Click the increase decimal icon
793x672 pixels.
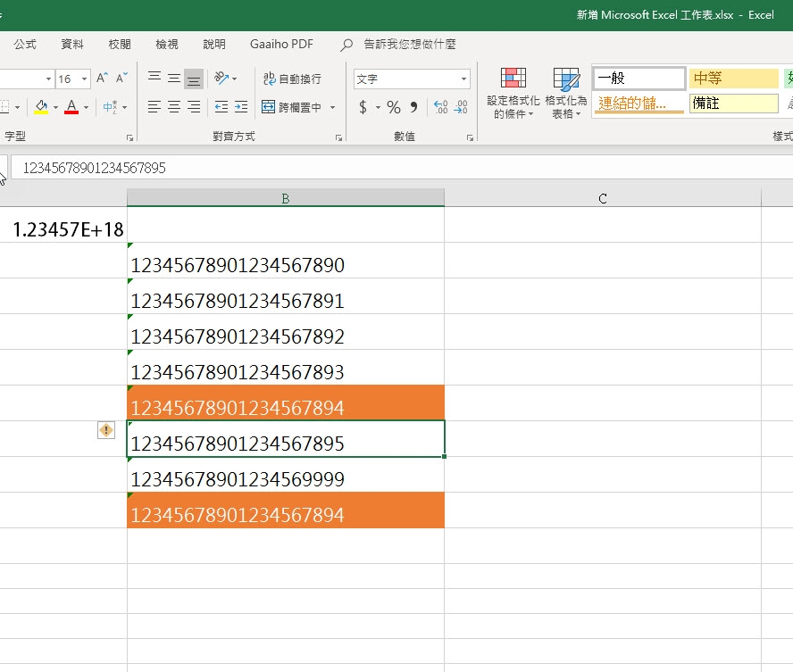click(440, 107)
